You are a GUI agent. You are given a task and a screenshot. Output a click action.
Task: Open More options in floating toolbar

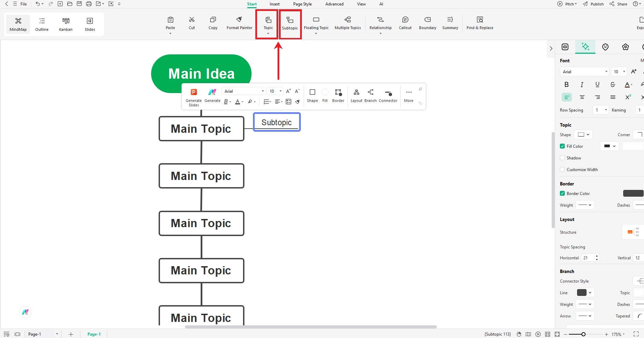click(x=409, y=95)
